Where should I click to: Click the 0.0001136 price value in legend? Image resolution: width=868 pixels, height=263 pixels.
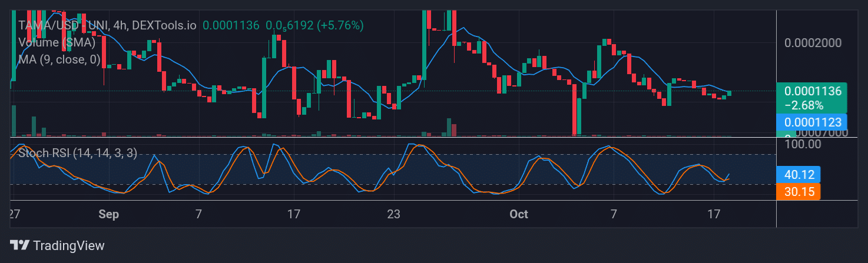231,26
